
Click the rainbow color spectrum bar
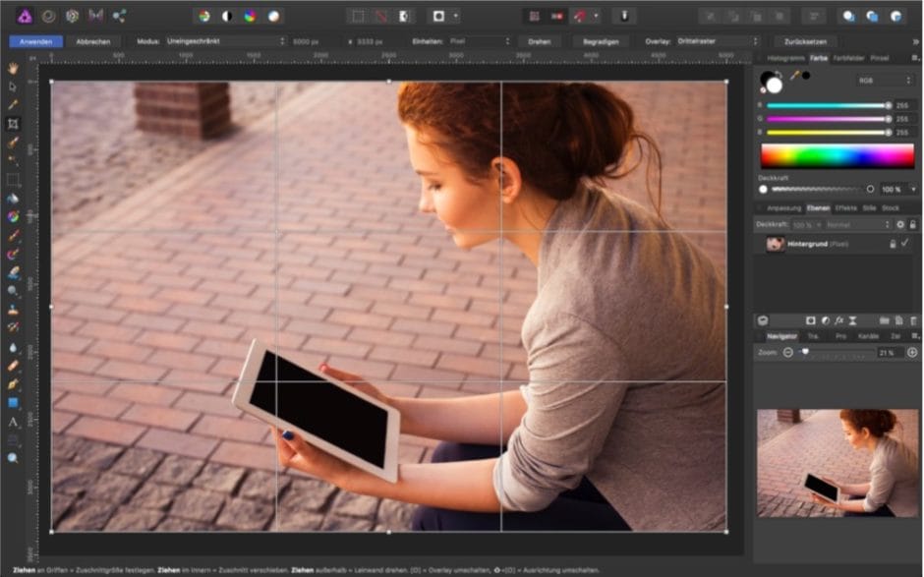[x=837, y=156]
